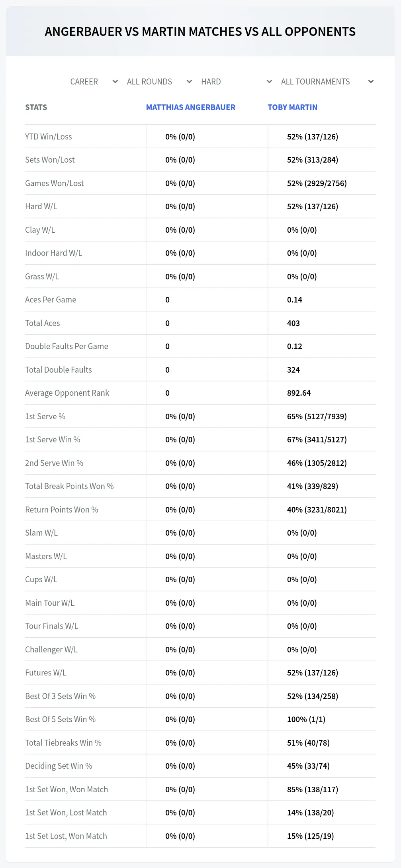This screenshot has width=401, height=868.
Task: Select the YTD Win/Loss row label
Action: pyautogui.click(x=49, y=137)
